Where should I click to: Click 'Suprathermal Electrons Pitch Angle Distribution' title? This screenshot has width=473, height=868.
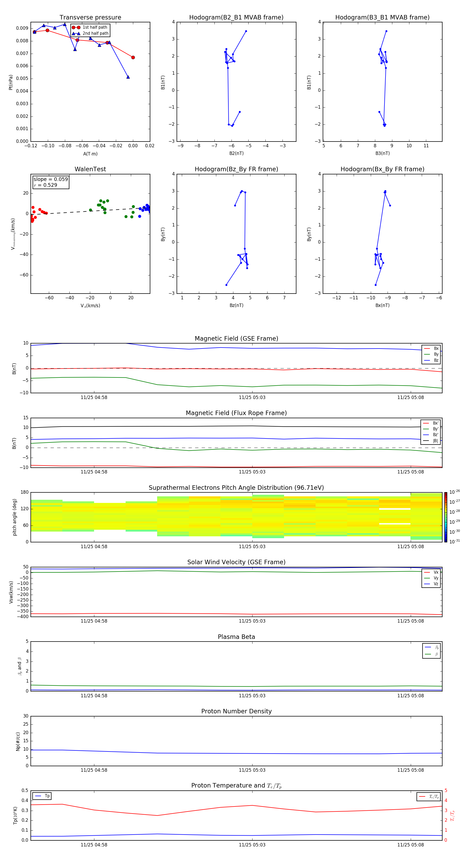pos(236,488)
